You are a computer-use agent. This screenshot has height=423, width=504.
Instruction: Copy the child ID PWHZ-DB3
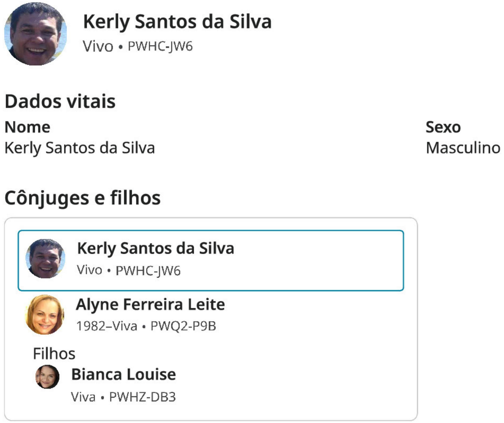click(142, 397)
